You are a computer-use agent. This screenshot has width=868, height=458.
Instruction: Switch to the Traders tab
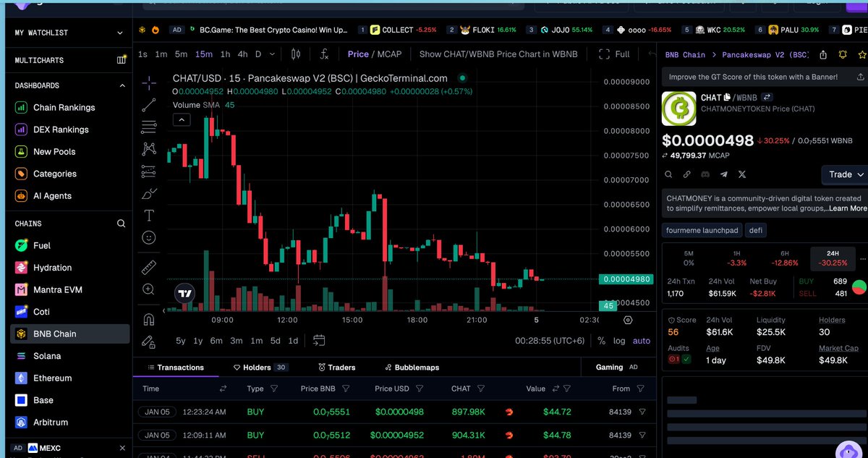(336, 368)
